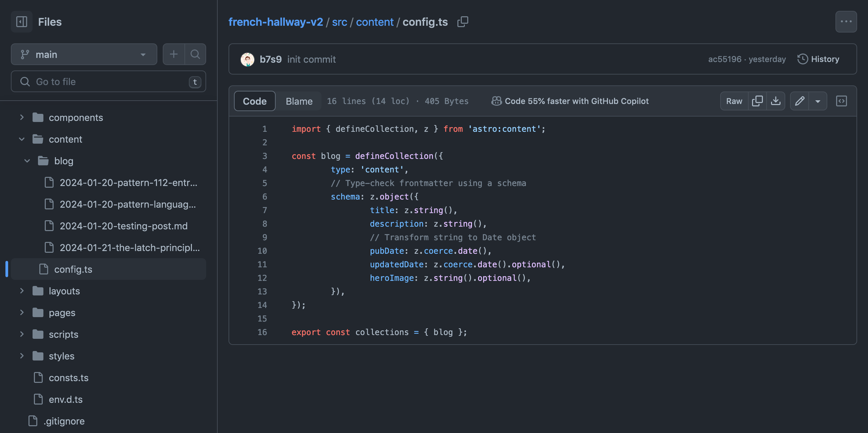
Task: Click the copy raw content icon
Action: click(757, 101)
